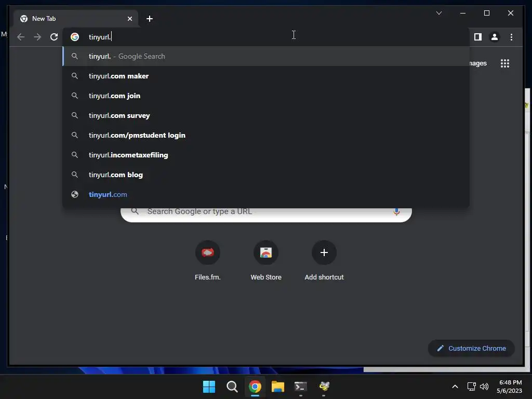Click the voice search microphone icon
532x399 pixels.
click(x=396, y=212)
